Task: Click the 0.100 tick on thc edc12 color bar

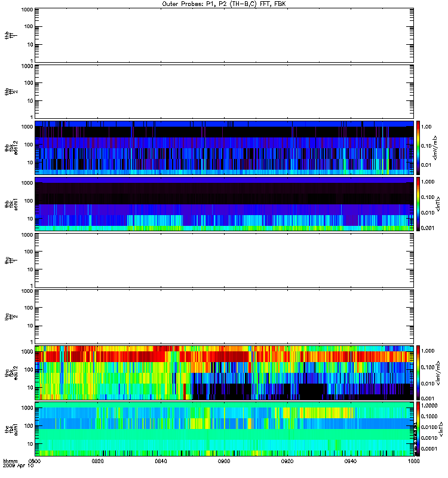Action: pos(428,367)
